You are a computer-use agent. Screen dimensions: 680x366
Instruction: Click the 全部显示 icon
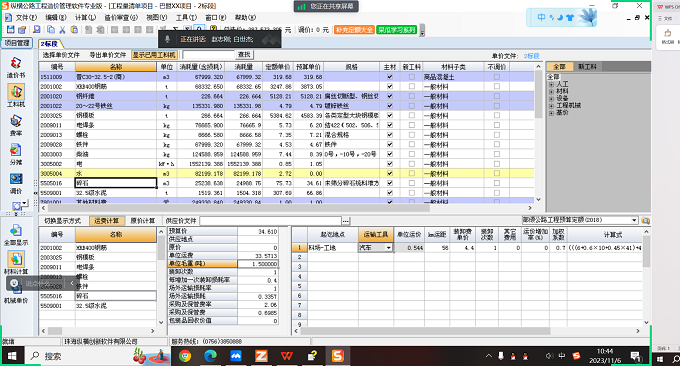point(16,235)
